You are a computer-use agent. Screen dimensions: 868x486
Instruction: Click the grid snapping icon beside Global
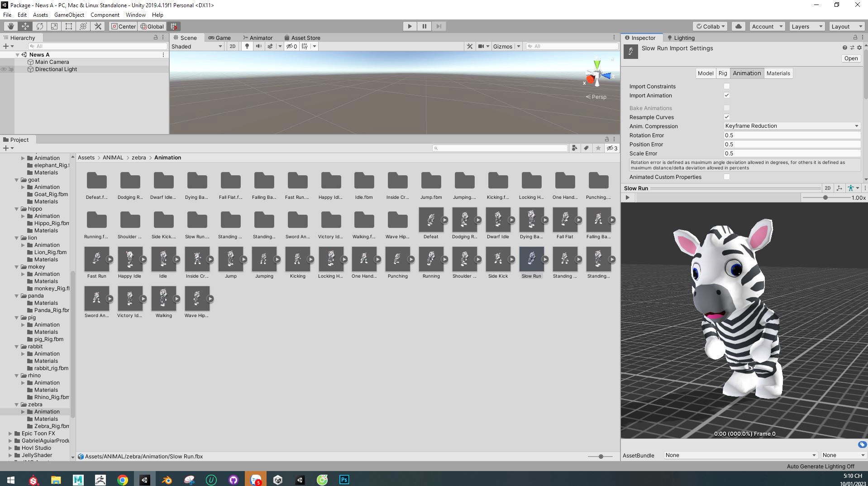[x=173, y=26]
